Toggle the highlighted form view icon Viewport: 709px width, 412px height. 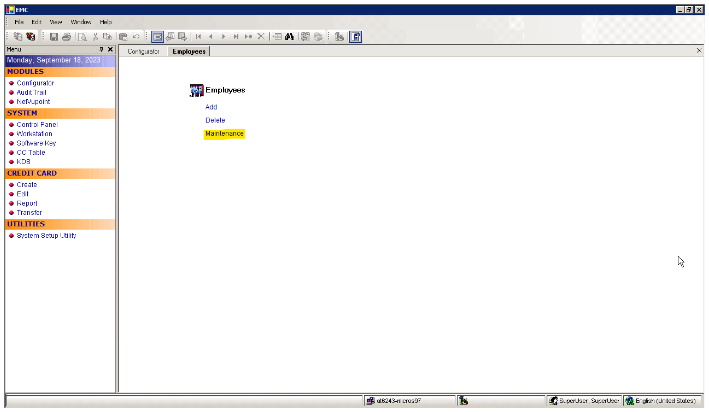157,37
